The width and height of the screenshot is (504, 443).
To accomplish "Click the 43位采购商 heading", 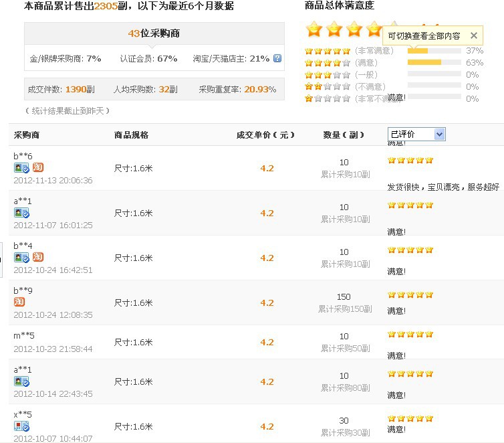I will pos(154,33).
